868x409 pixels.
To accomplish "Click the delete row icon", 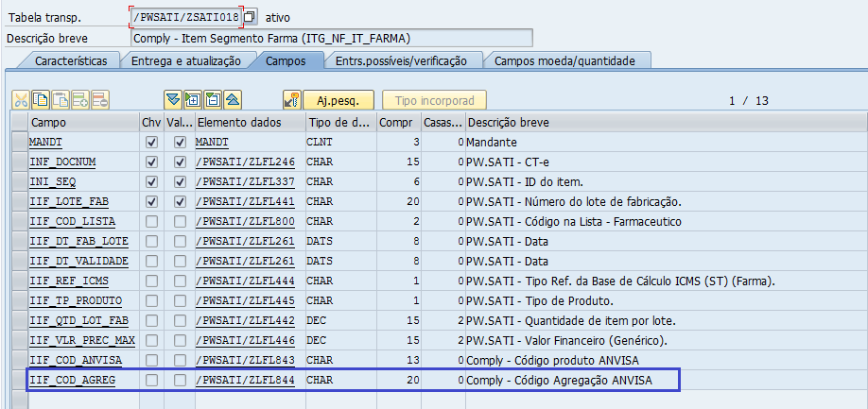I will (100, 100).
